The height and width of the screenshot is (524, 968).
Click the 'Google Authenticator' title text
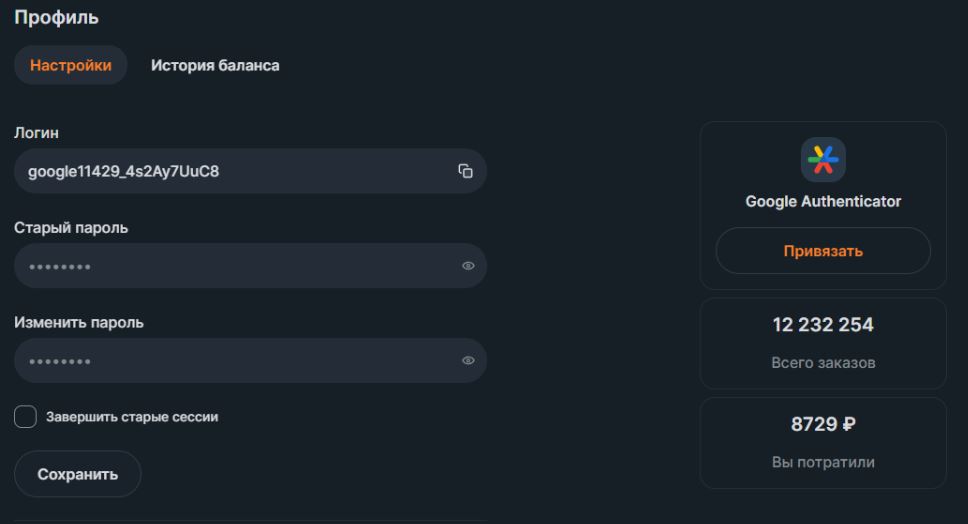pyautogui.click(x=823, y=201)
